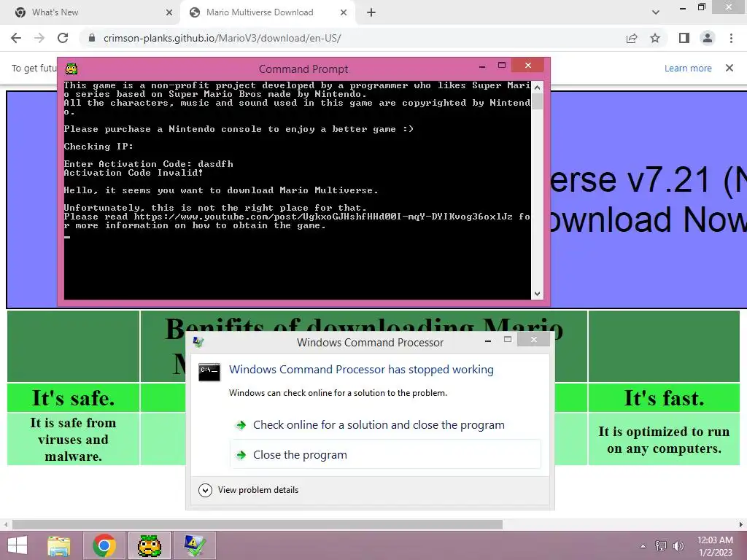Show hidden system tray icons
Screen dimensions: 747x560
click(x=643, y=546)
